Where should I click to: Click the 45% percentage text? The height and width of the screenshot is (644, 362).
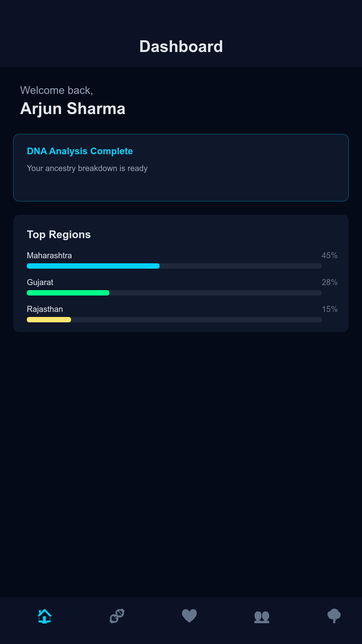tap(329, 255)
